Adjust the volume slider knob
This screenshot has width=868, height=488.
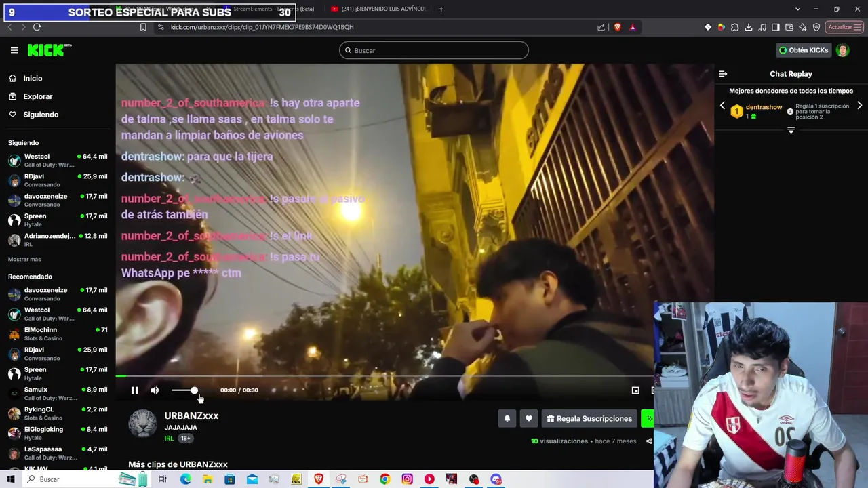194,390
